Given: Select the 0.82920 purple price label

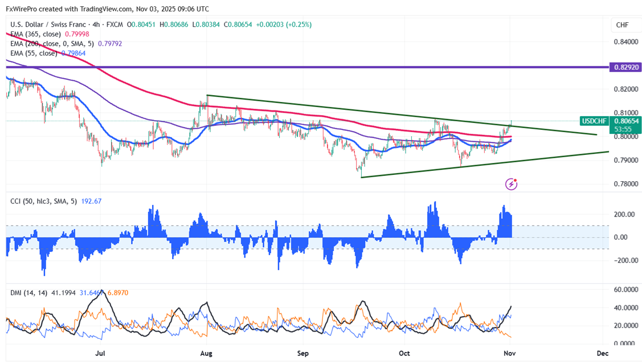Looking at the screenshot, I should (625, 67).
